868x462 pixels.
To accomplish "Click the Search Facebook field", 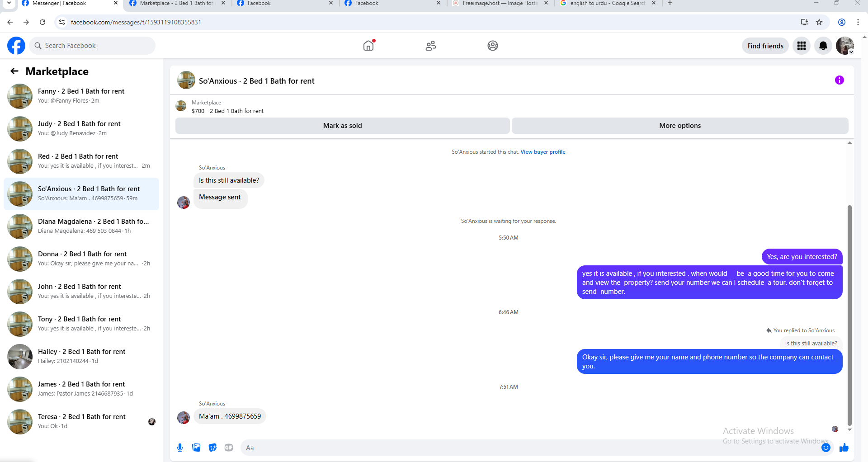I will [x=92, y=46].
